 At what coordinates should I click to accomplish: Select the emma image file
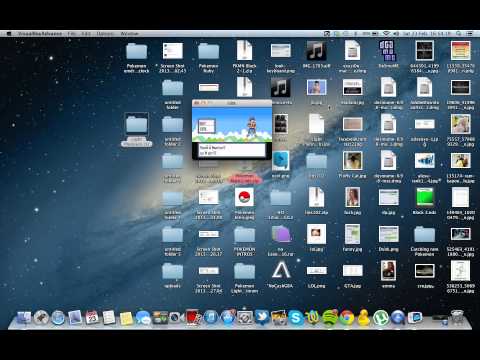388,274
